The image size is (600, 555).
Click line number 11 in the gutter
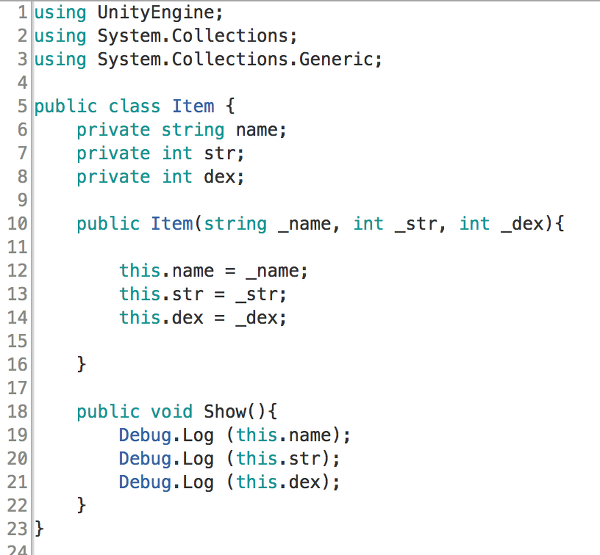pos(18,247)
